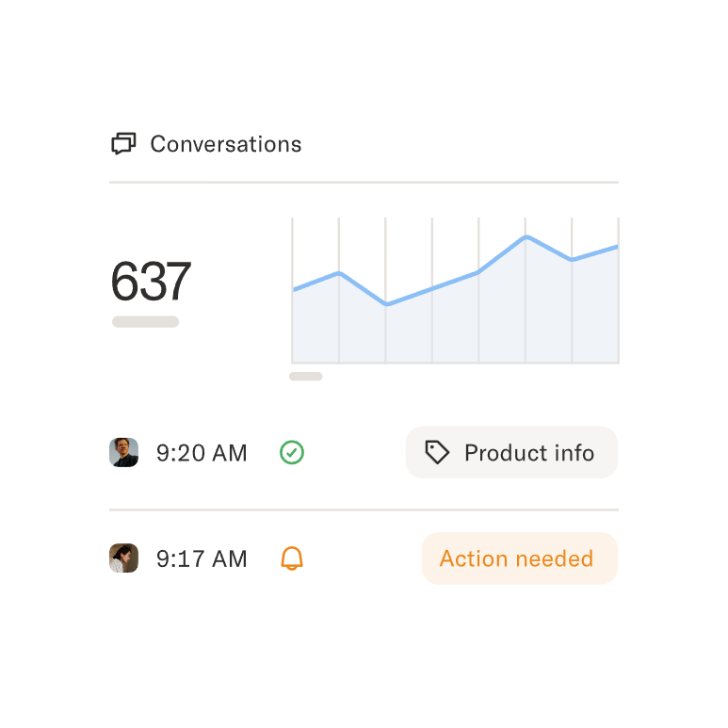Click the highest peak of the blue chart line
This screenshot has width=728, height=728.
(x=526, y=236)
